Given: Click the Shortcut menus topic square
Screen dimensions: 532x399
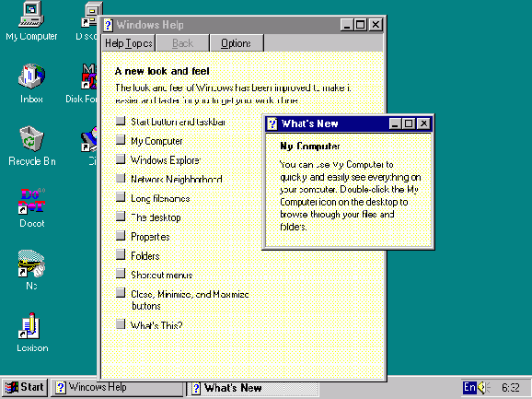Looking at the screenshot, I should (x=121, y=274).
